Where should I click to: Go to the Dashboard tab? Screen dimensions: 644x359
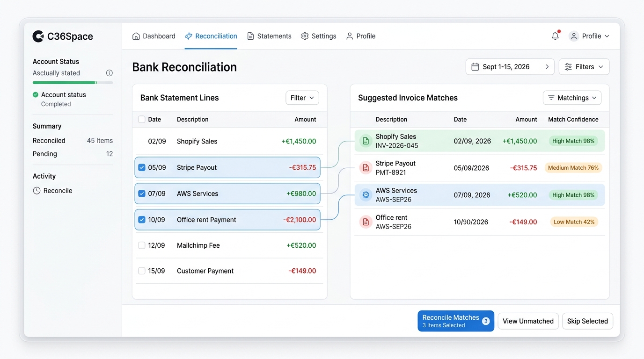point(154,36)
